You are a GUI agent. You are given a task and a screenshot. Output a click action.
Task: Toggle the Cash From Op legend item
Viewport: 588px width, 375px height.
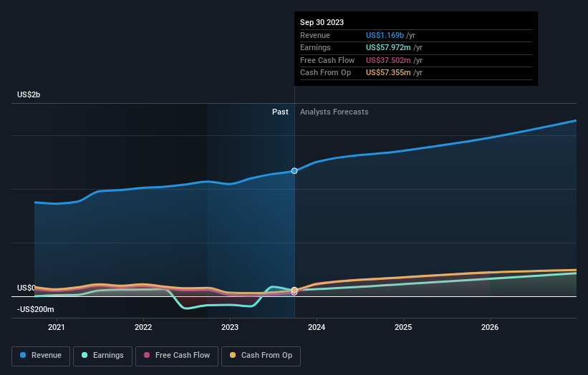tap(261, 356)
